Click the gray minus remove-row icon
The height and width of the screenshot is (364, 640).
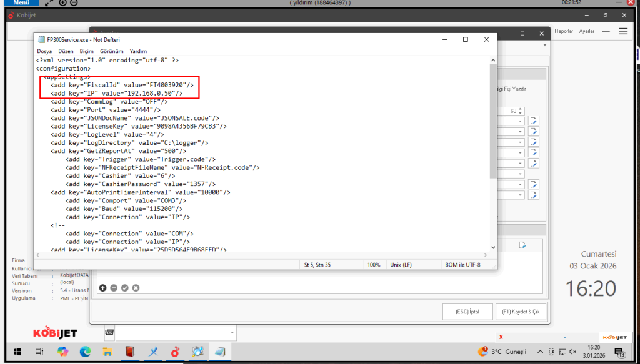114,288
